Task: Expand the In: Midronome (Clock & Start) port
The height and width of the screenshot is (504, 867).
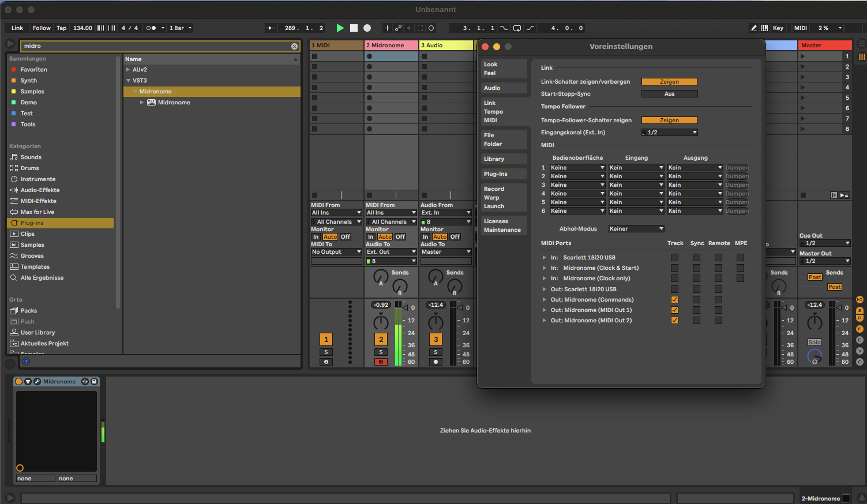Action: tap(544, 268)
